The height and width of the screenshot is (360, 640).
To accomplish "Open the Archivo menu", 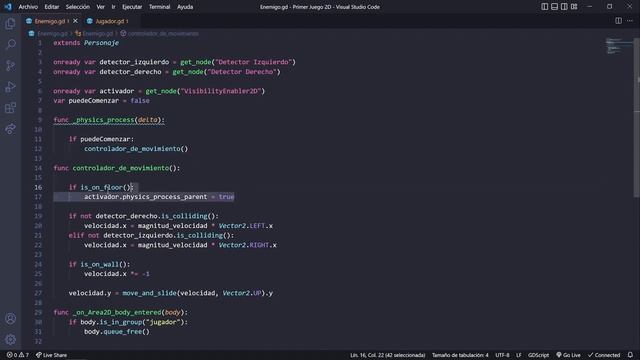I will pos(28,7).
